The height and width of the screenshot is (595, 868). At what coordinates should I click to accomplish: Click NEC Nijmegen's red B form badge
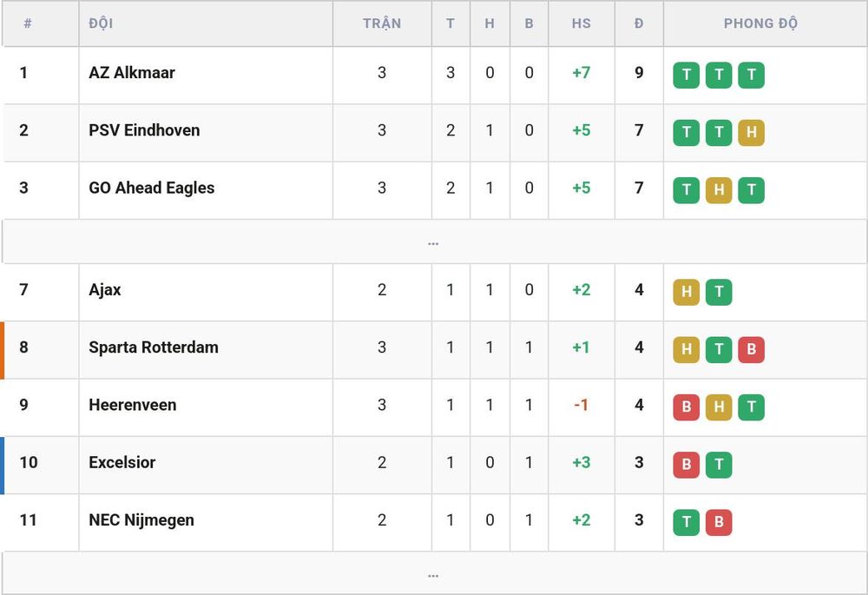(719, 522)
